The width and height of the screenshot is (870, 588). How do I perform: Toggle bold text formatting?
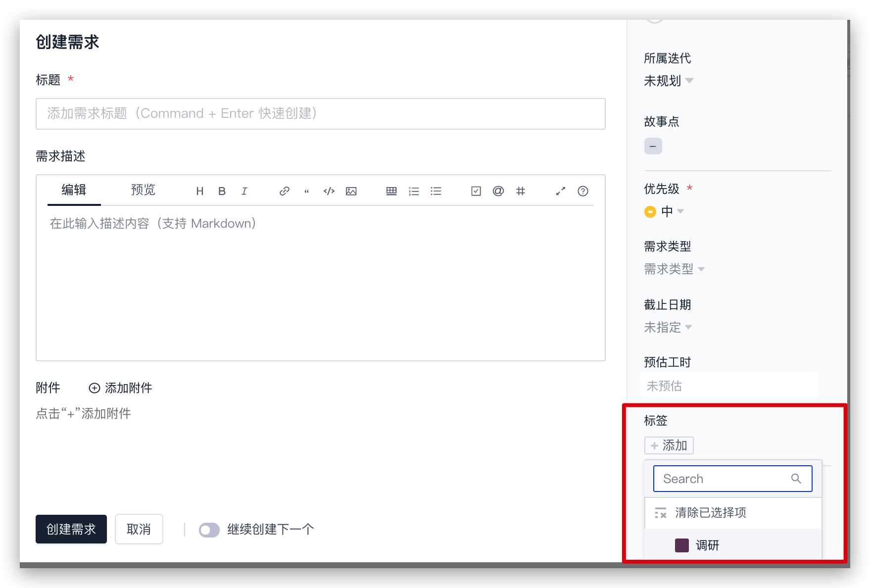222,191
